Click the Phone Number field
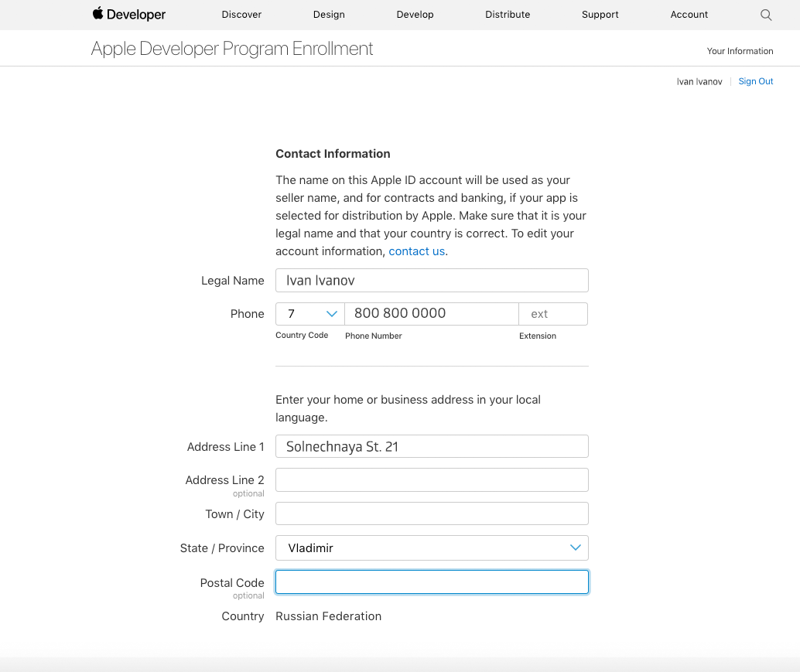The height and width of the screenshot is (672, 800). (x=431, y=314)
